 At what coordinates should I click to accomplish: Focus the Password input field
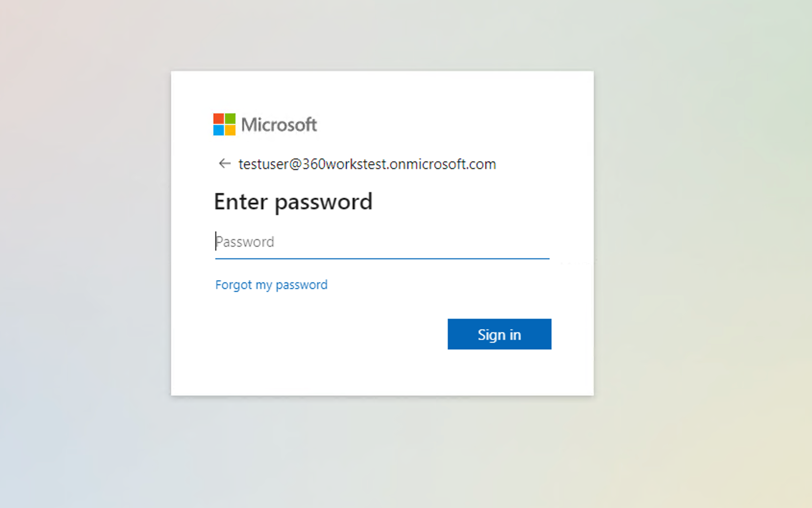(382, 242)
